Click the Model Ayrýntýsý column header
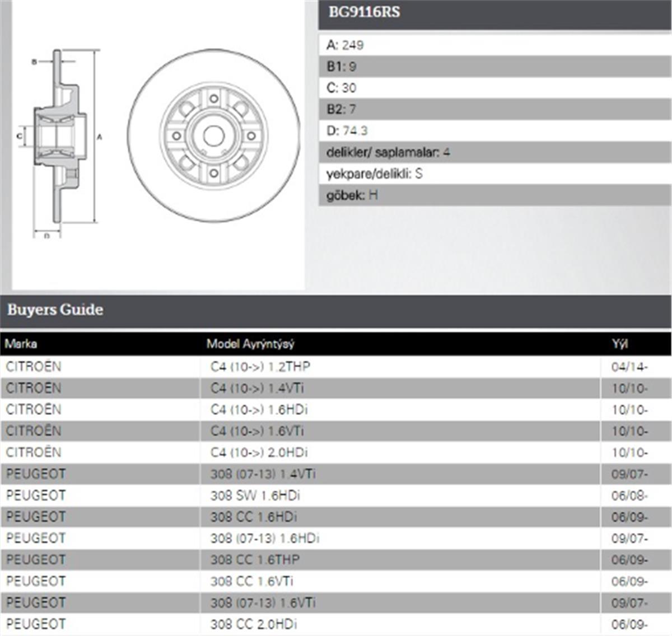 pos(250,344)
